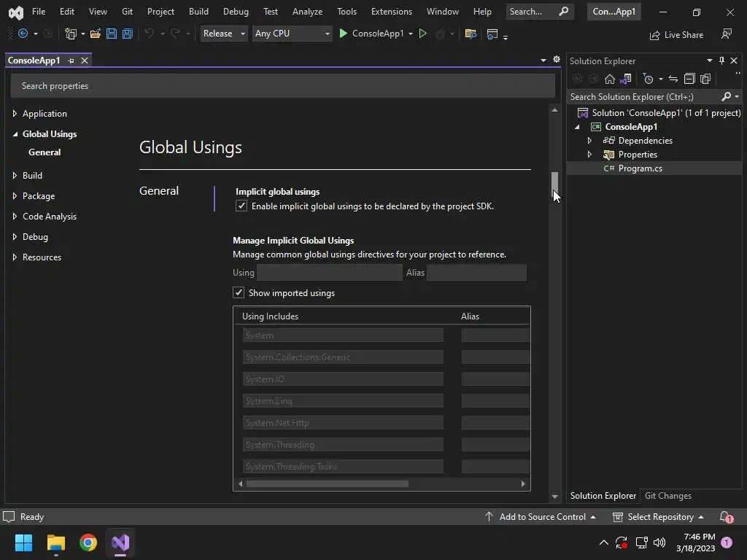Pin the Solution Explorer panel
Image resolution: width=747 pixels, height=560 pixels.
point(721,61)
